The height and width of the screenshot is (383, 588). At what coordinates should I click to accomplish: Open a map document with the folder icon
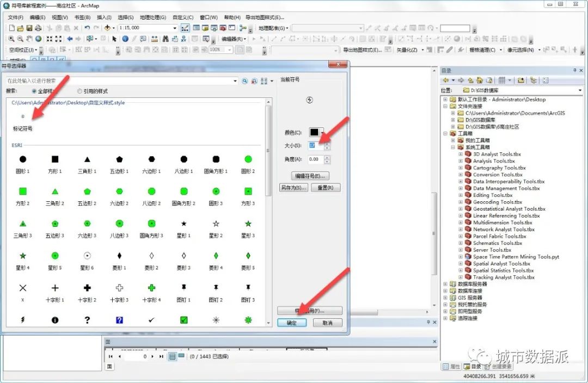[20, 28]
